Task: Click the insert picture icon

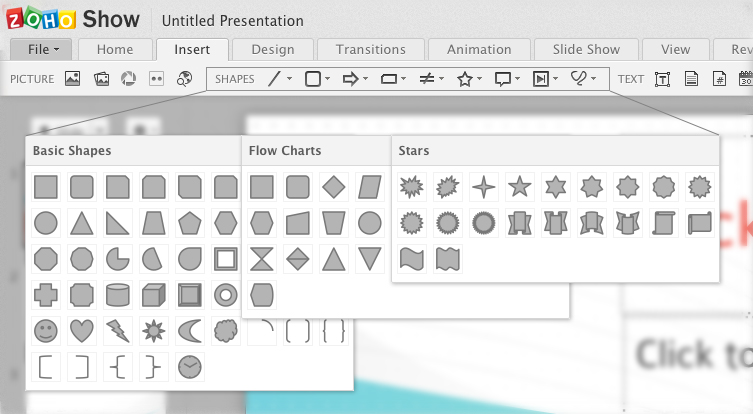Action: tap(72, 79)
